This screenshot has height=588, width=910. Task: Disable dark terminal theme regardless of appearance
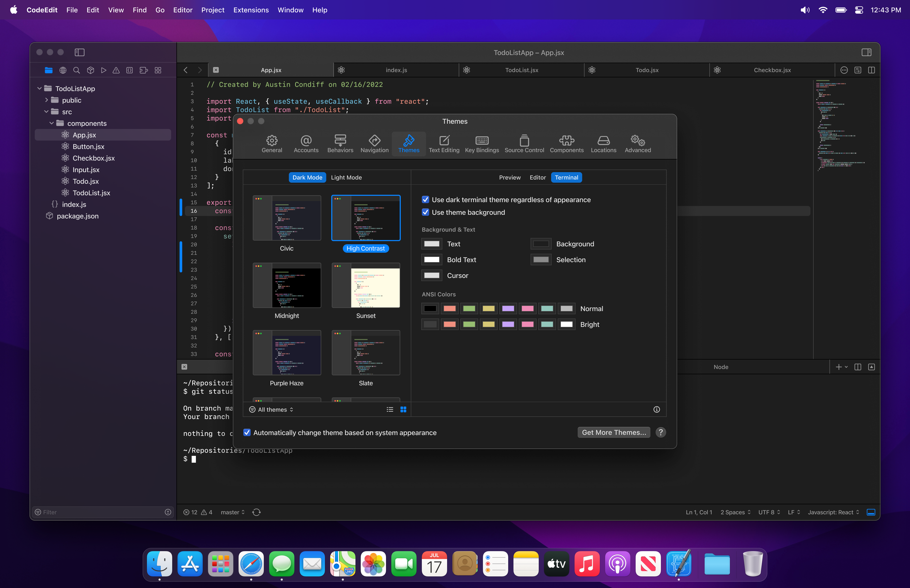pos(426,199)
